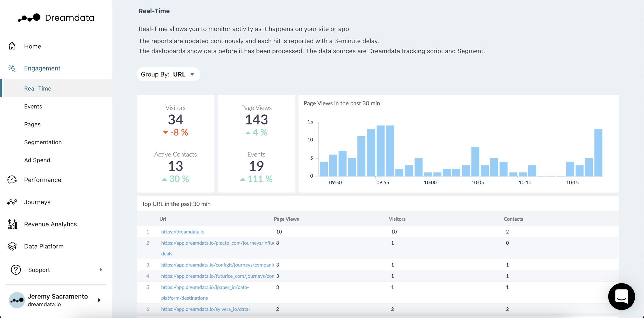This screenshot has height=318, width=644.
Task: Click the 111 % events change
Action: point(256,179)
